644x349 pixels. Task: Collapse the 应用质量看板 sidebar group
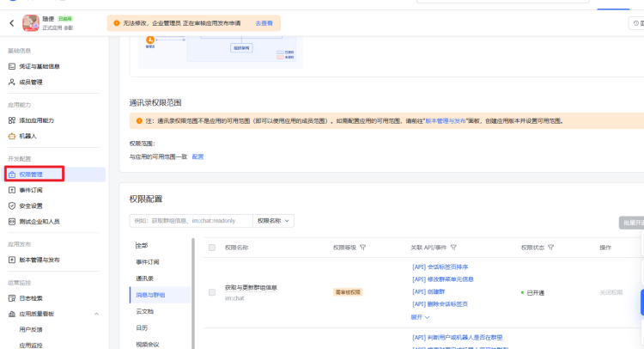pos(98,314)
